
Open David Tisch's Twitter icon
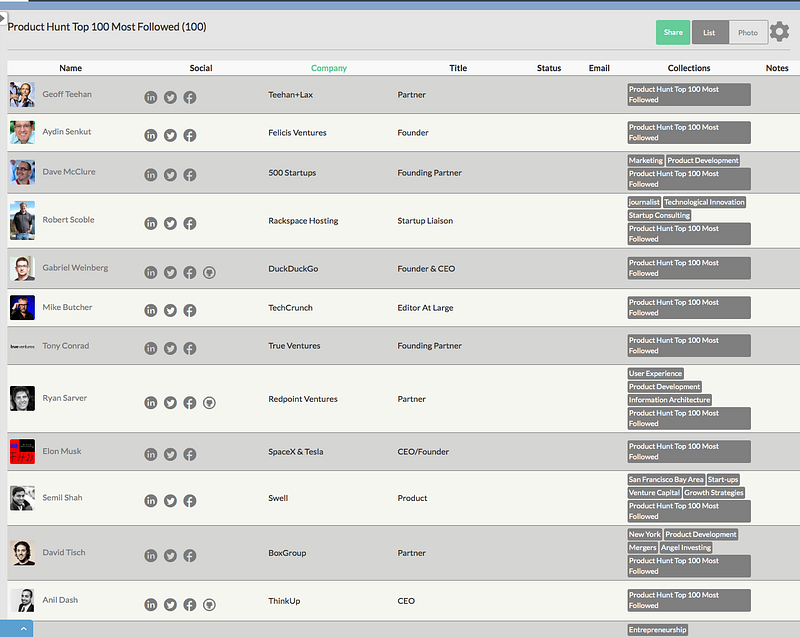(170, 555)
